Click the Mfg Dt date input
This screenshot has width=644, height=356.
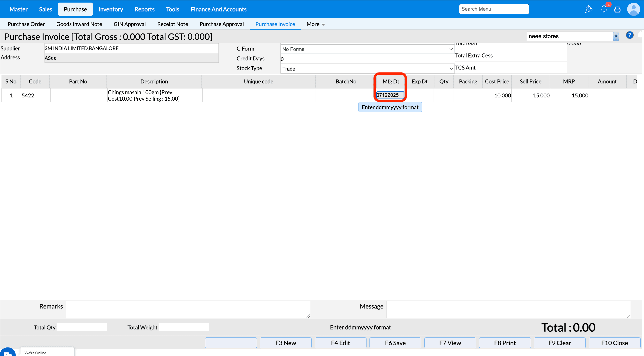(390, 95)
